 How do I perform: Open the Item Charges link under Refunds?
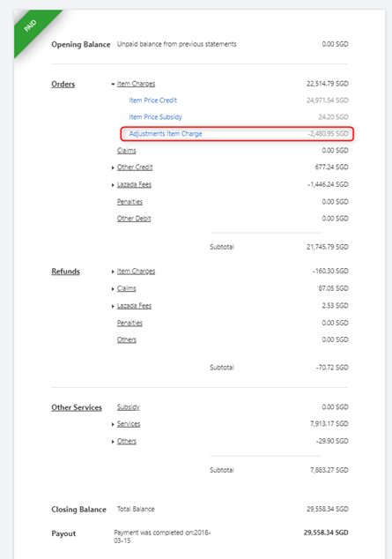136,272
